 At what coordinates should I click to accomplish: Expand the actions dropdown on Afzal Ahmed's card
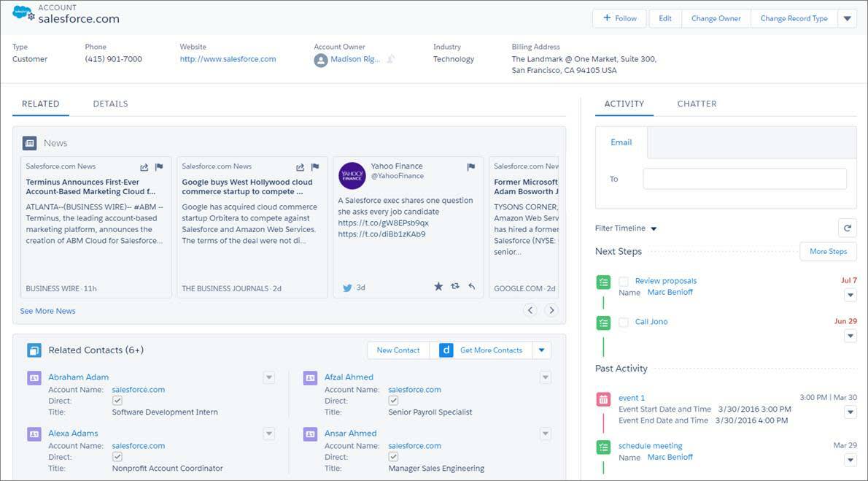pos(546,377)
